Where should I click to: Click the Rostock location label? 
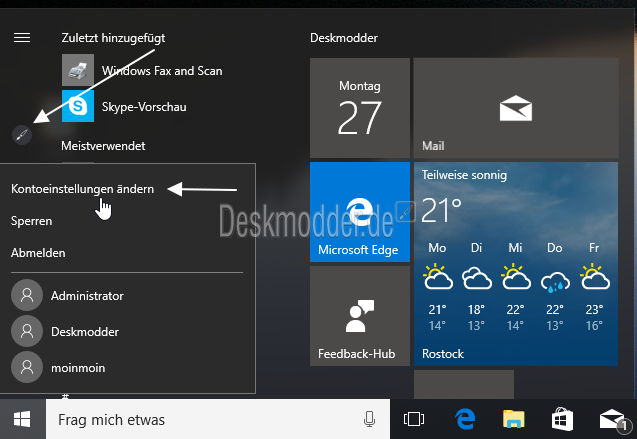(x=443, y=354)
